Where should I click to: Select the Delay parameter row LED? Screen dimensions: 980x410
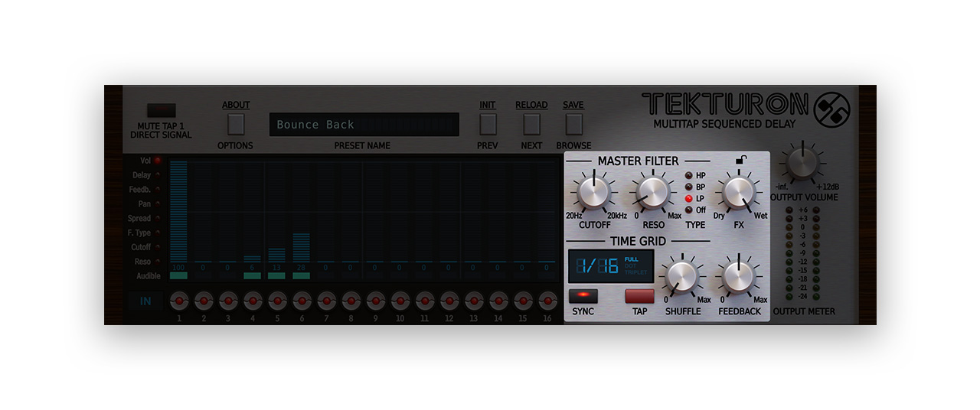[x=158, y=175]
